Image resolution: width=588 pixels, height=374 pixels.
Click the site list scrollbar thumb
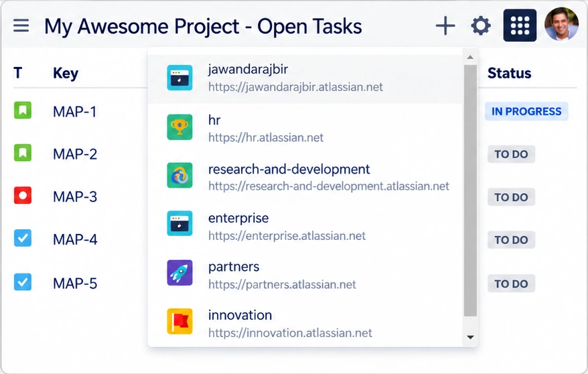click(x=470, y=190)
